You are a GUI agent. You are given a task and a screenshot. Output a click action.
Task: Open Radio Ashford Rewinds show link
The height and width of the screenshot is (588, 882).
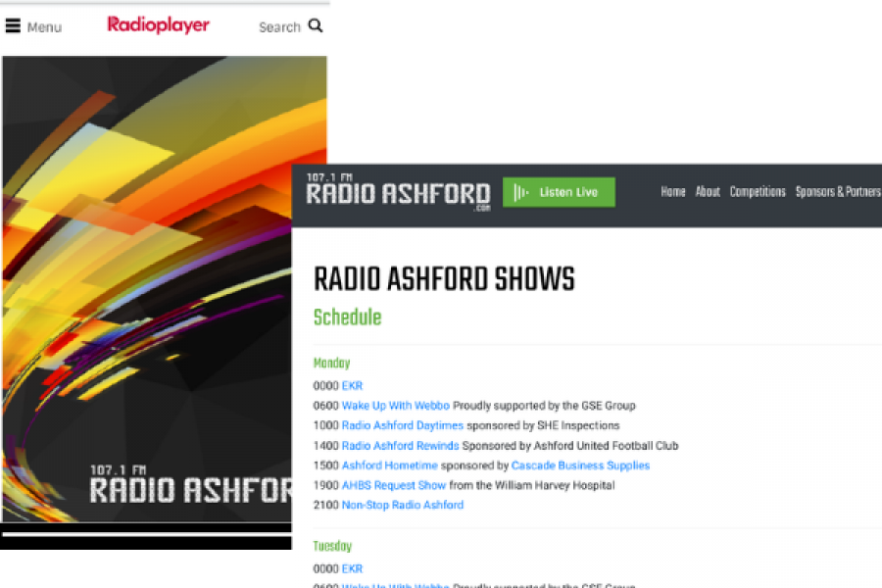[400, 446]
